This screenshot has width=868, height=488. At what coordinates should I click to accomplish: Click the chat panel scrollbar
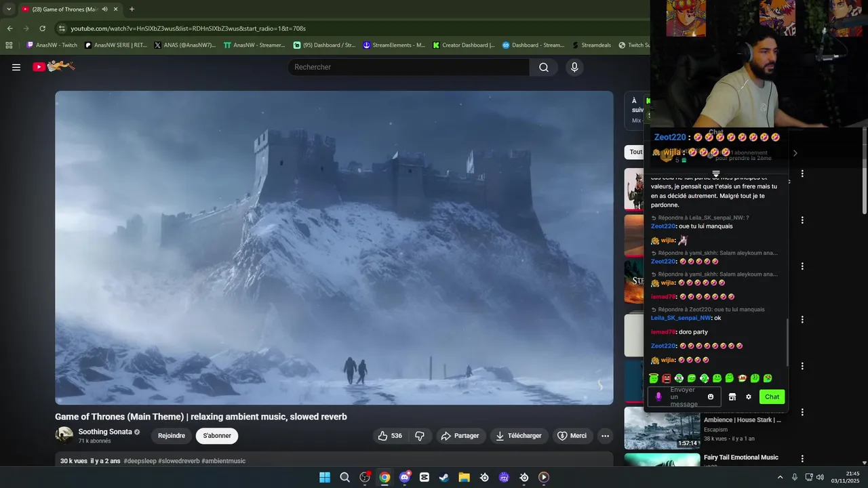point(787,342)
